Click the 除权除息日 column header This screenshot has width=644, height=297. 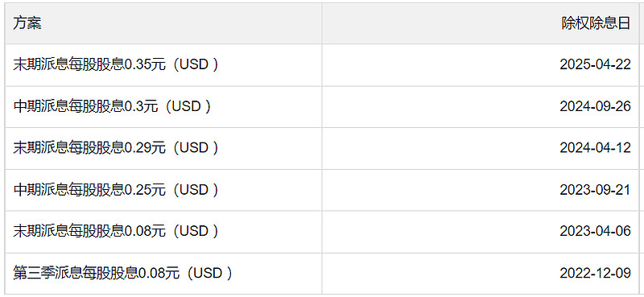click(x=481, y=23)
